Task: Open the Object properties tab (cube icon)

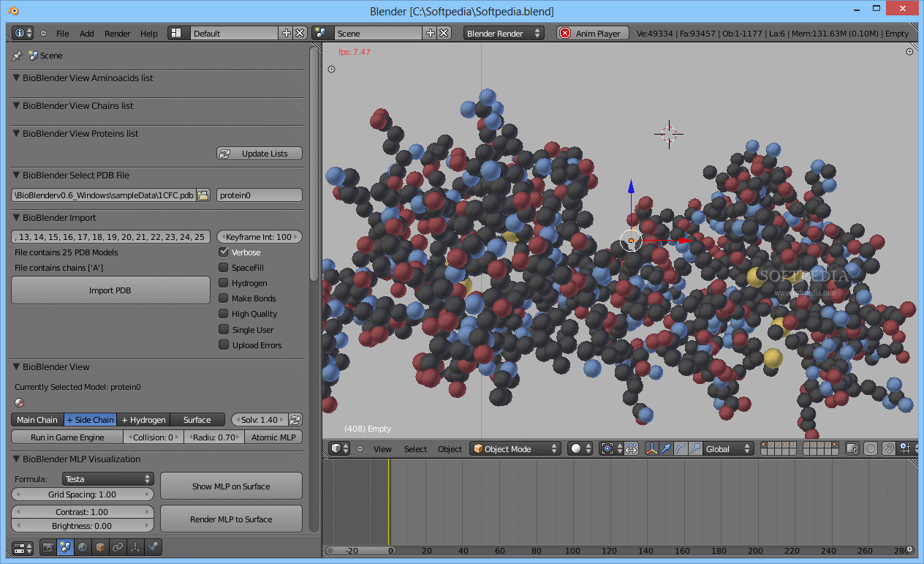Action: 100,547
